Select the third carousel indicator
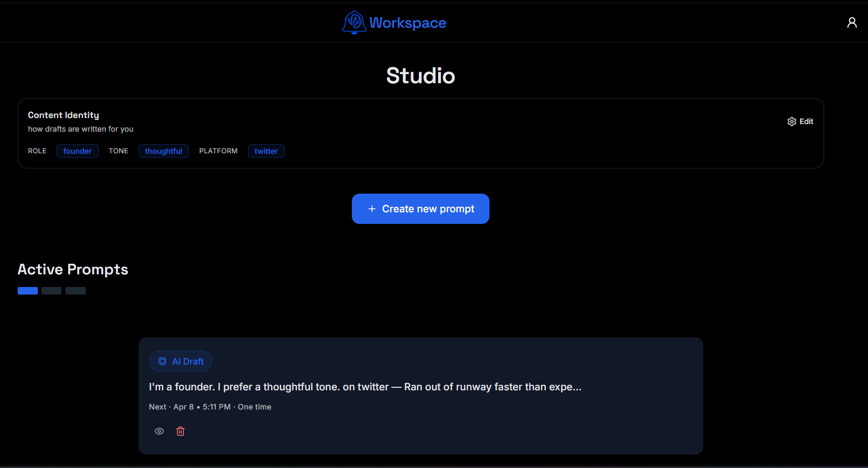Image resolution: width=868 pixels, height=468 pixels. click(x=76, y=290)
